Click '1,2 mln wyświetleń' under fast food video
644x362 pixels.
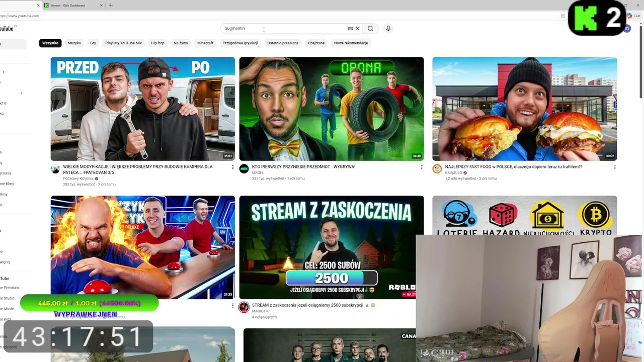pyautogui.click(x=461, y=178)
